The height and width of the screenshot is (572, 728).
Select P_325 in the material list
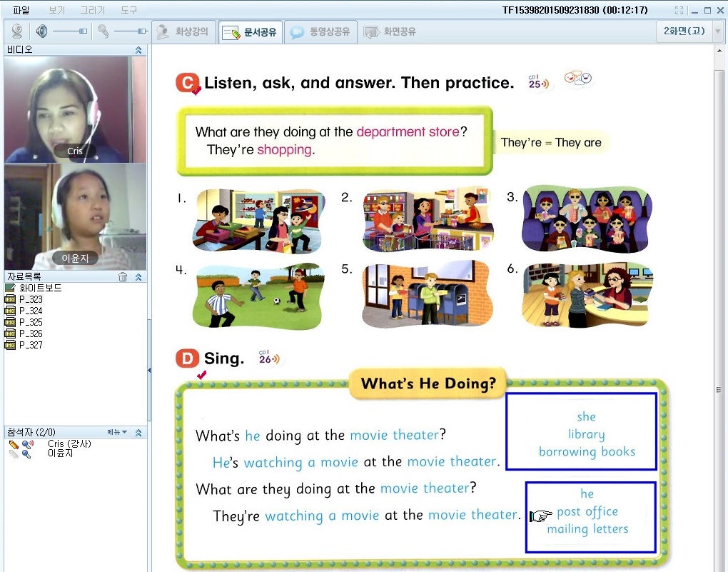[x=31, y=322]
